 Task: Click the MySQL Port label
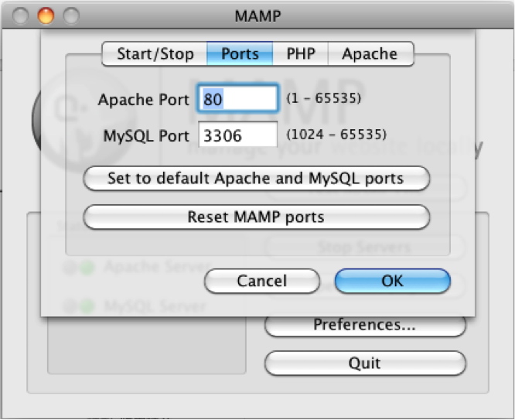click(x=146, y=135)
